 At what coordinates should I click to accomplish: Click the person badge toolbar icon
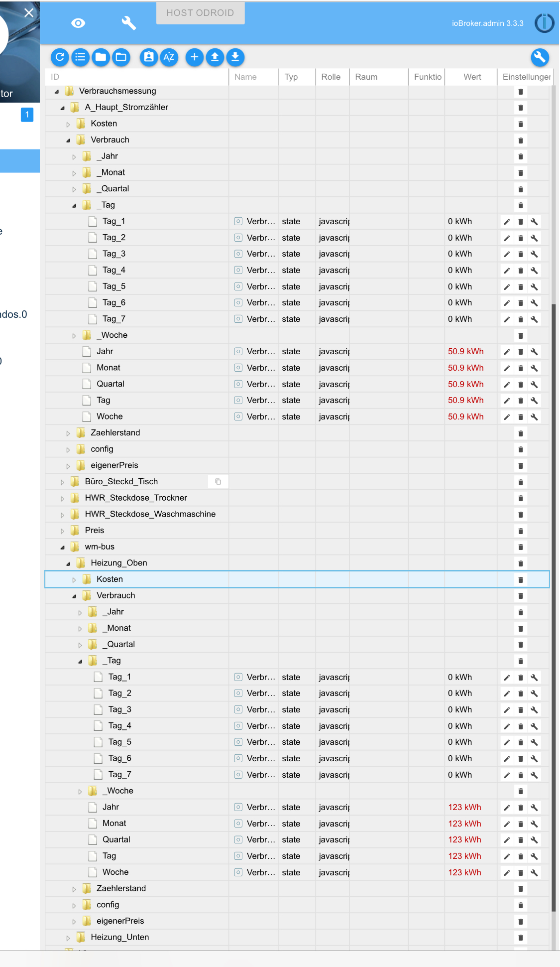(148, 57)
